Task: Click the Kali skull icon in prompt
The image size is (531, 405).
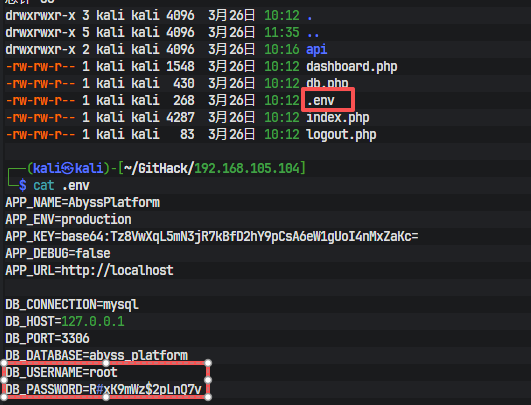Action: coord(68,168)
